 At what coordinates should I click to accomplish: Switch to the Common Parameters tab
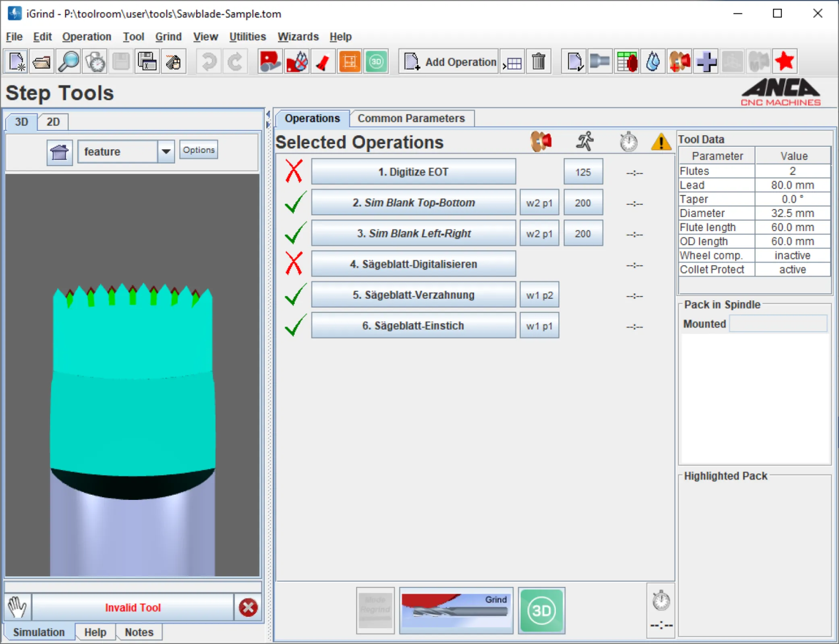click(x=411, y=118)
